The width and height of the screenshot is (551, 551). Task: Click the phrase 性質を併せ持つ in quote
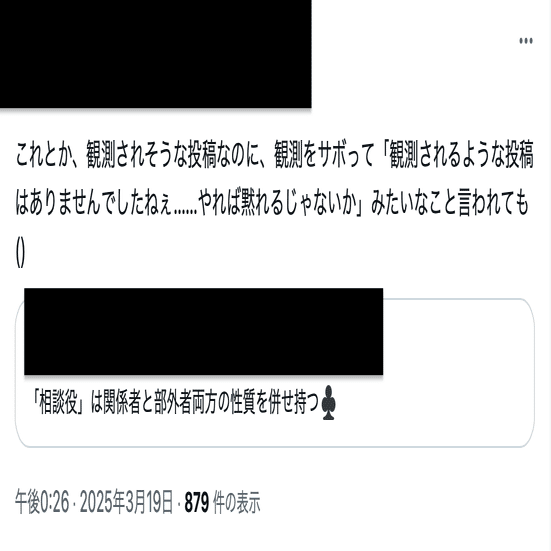274,403
